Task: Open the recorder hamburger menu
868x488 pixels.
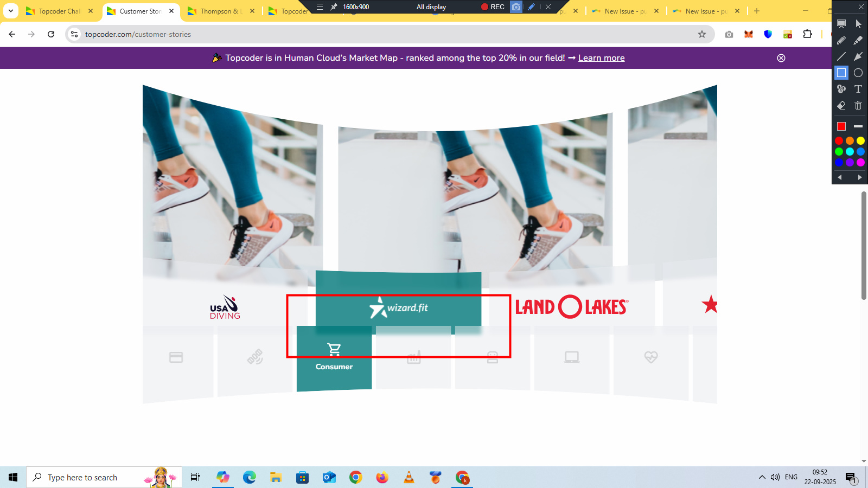Action: [320, 7]
